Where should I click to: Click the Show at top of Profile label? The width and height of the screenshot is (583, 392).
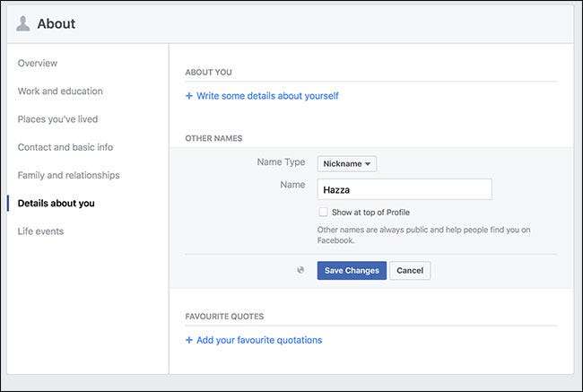pyautogui.click(x=370, y=213)
